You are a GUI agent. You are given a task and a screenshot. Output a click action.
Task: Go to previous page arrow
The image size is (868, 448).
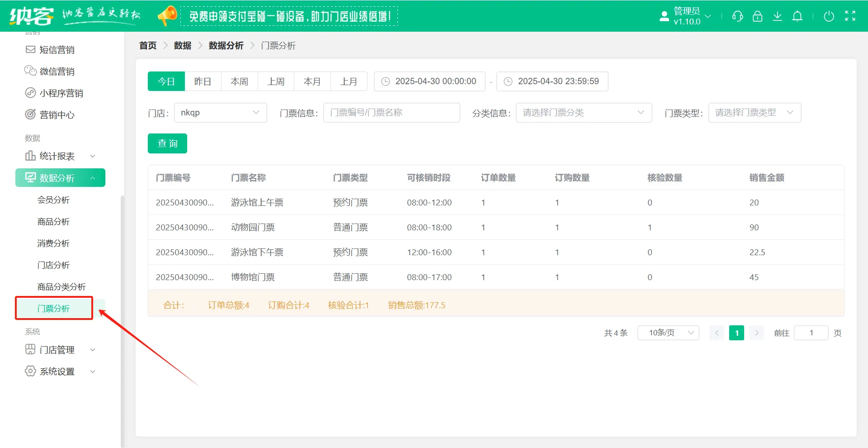point(717,333)
